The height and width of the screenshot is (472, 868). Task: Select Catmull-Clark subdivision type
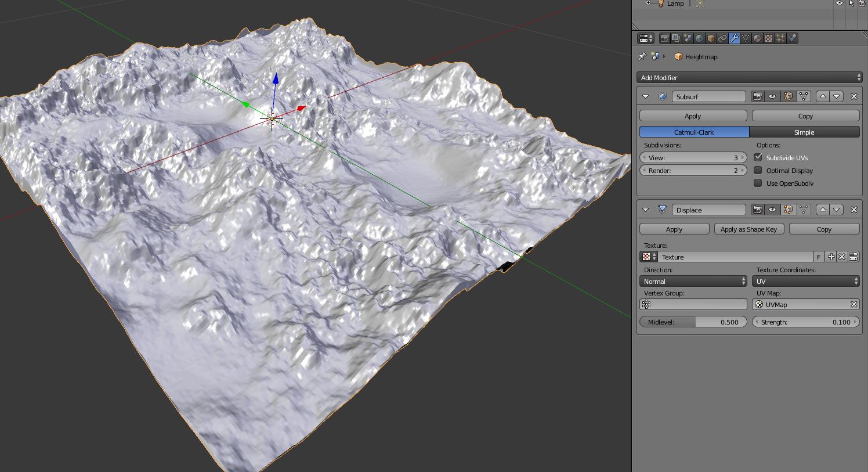click(694, 132)
